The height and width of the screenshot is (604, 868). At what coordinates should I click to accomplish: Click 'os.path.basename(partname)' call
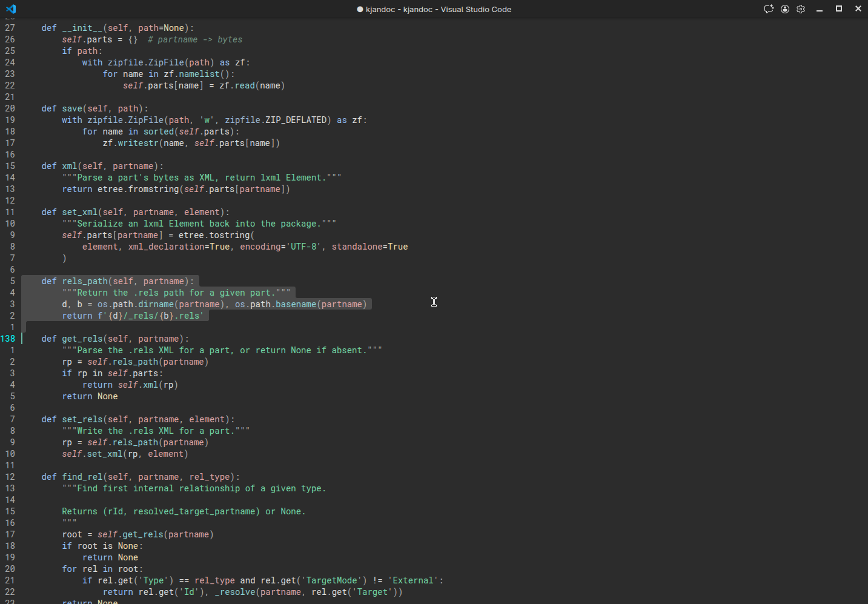click(301, 304)
